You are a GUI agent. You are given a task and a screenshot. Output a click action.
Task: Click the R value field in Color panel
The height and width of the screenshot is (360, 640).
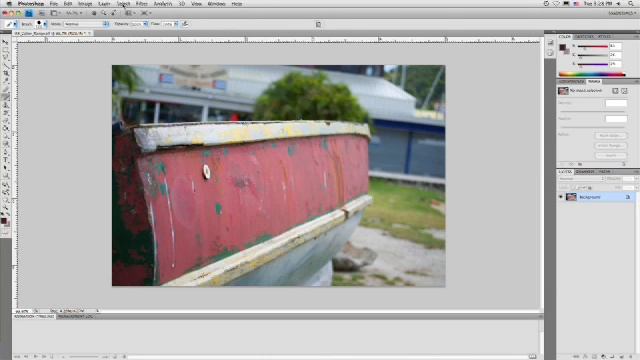[615, 46]
